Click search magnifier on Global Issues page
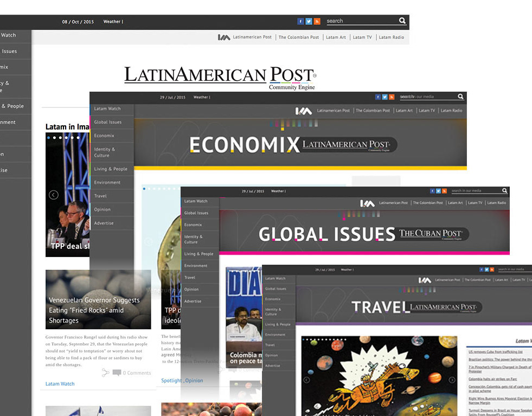The image size is (532, 416). [505, 191]
